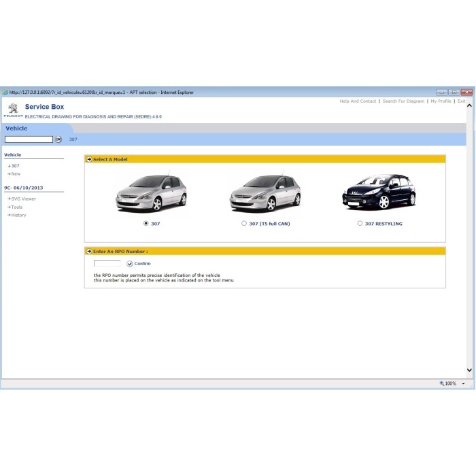Click the scrollbar up arrow
Viewport: 476px width, 476px height.
469,105
